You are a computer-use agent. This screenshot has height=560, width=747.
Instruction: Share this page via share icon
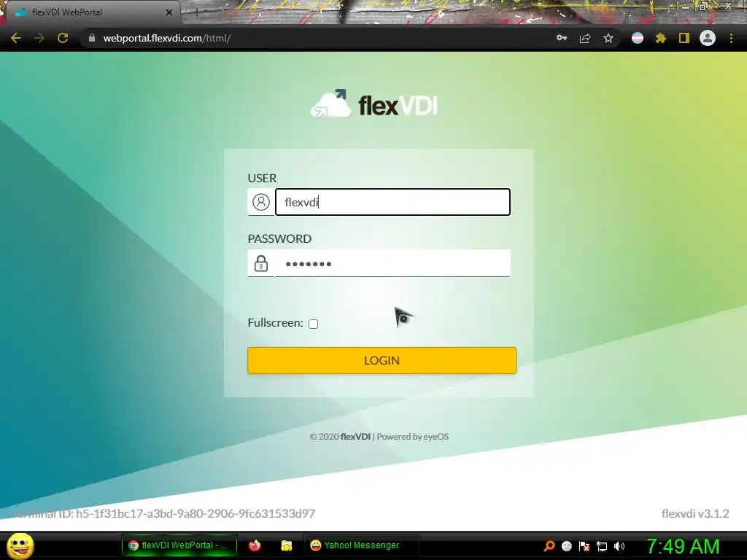click(x=585, y=38)
